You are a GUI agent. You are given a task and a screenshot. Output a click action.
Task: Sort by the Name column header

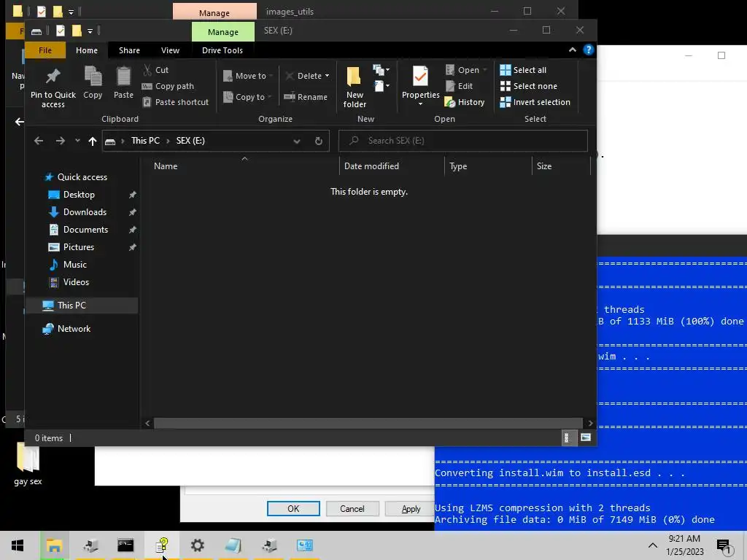tap(244, 166)
